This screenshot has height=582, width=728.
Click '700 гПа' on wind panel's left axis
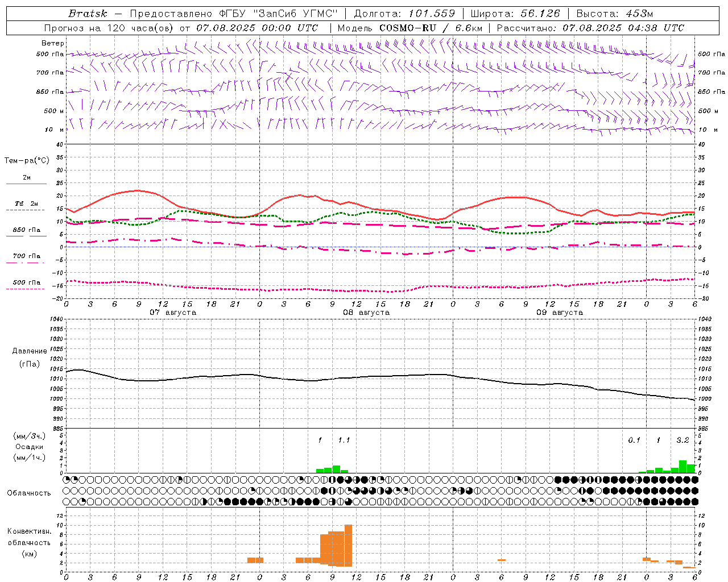tap(50, 73)
